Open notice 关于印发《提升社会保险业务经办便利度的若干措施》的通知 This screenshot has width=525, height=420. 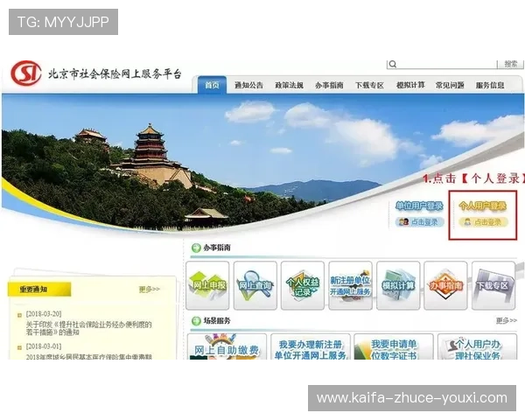point(88,328)
